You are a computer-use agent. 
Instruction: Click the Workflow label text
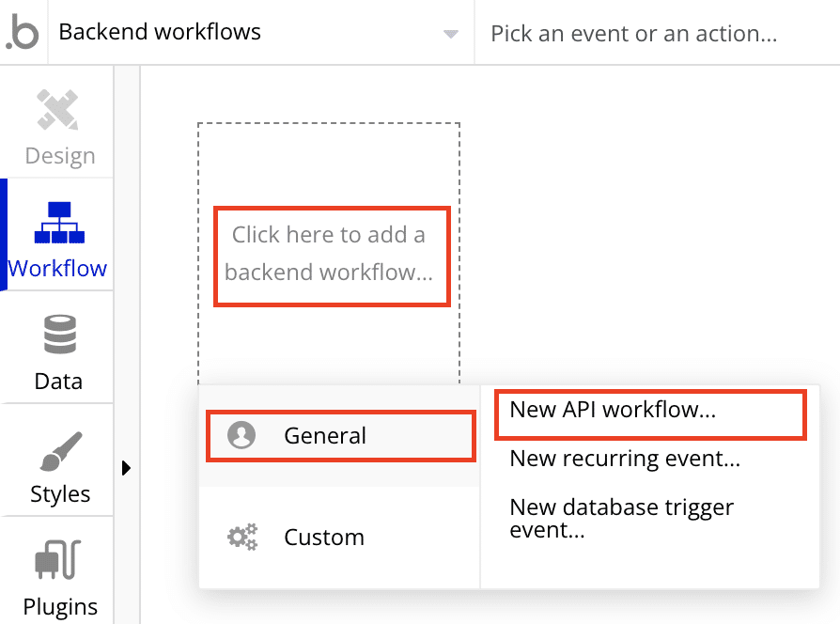pyautogui.click(x=57, y=268)
